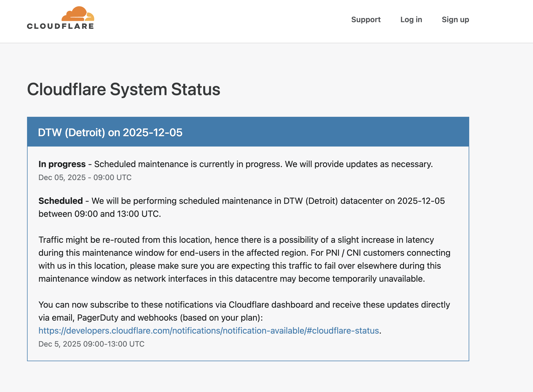Click the bold Scheduled label

[x=61, y=201]
